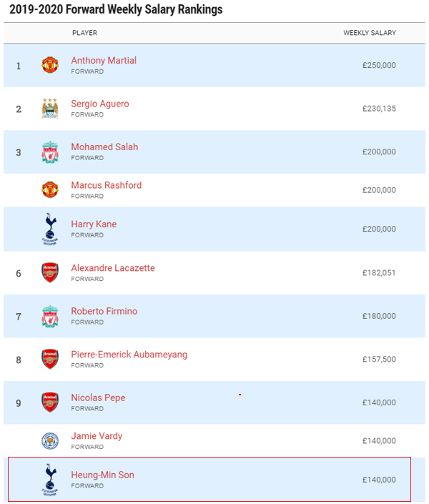The height and width of the screenshot is (504, 429).
Task: Click the WEEKLY SALARY column header
Action: pyautogui.click(x=370, y=33)
